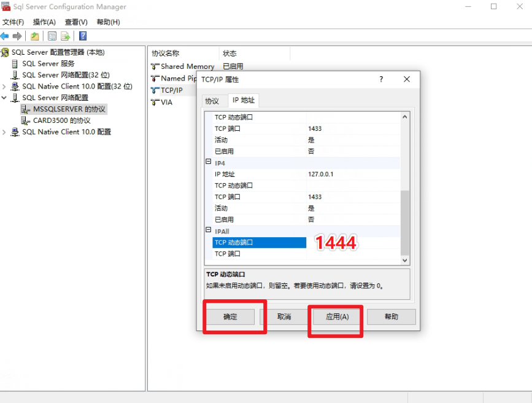
Task: Click the IPAll TCP 端口 value field
Action: click(x=353, y=254)
